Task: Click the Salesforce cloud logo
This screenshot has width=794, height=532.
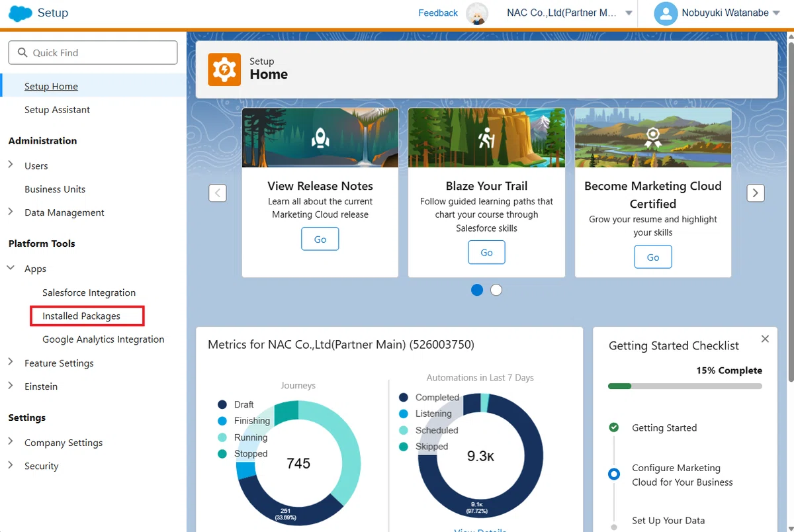Action: point(20,13)
